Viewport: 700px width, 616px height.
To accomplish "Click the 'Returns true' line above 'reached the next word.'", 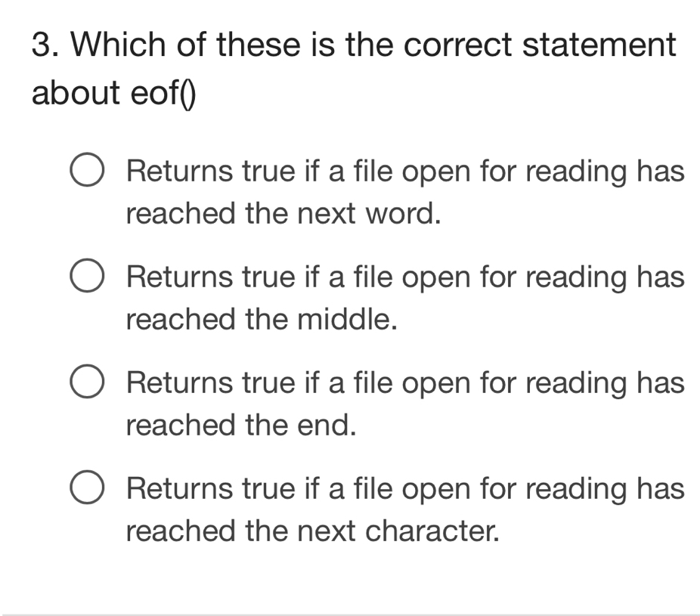I will 405,172.
